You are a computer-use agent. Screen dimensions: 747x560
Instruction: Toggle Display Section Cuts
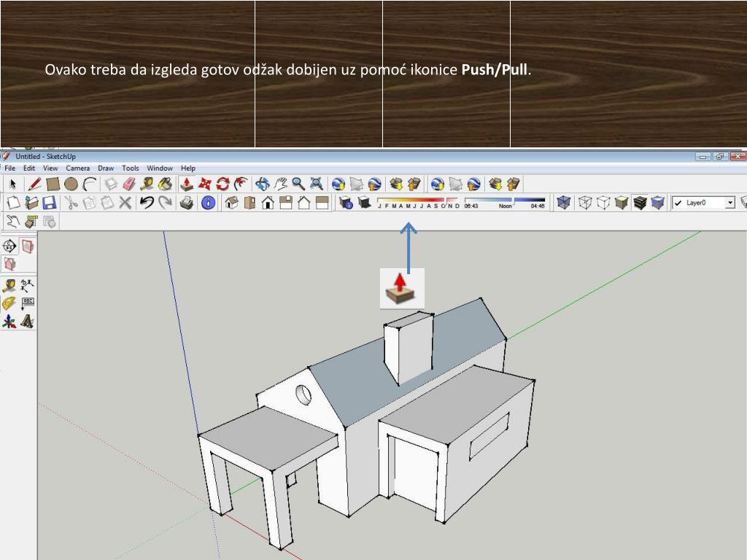pos(9,263)
